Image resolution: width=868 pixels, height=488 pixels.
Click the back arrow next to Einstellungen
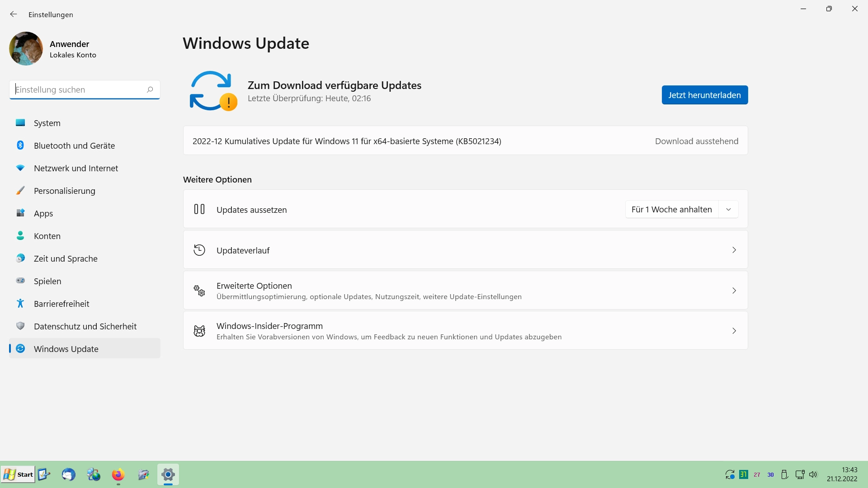pyautogui.click(x=14, y=14)
